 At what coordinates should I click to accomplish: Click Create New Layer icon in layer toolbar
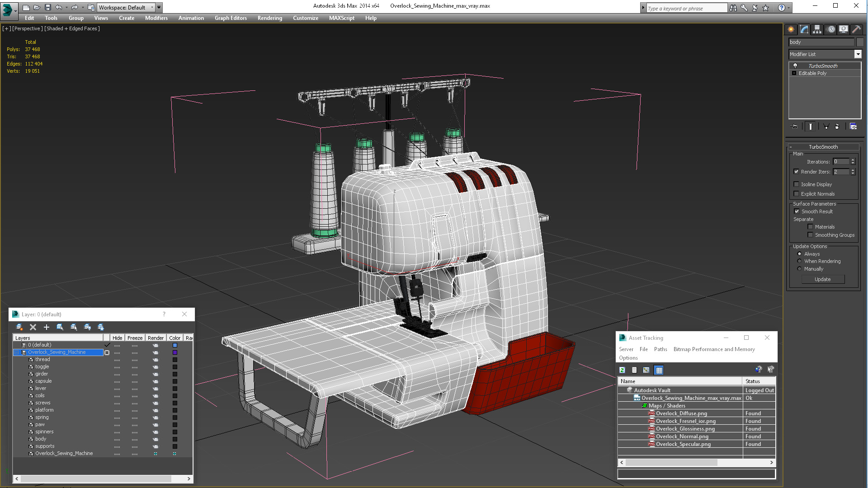pyautogui.click(x=19, y=327)
